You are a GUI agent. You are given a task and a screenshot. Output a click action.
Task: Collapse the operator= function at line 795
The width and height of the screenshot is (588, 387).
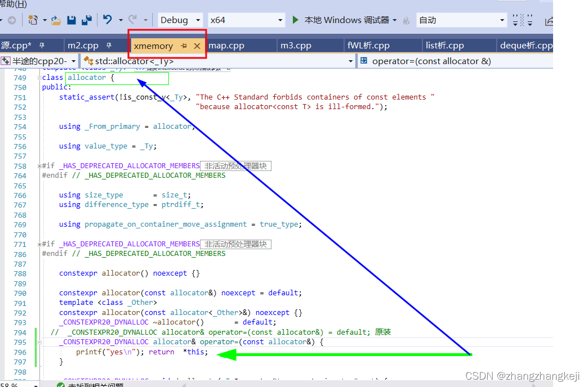[39, 342]
